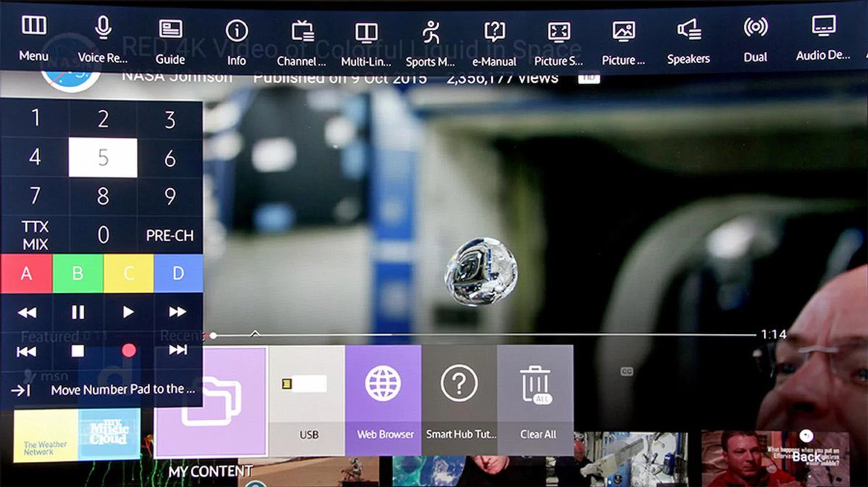
Task: Expand the up chevron above progress bar
Action: point(255,333)
